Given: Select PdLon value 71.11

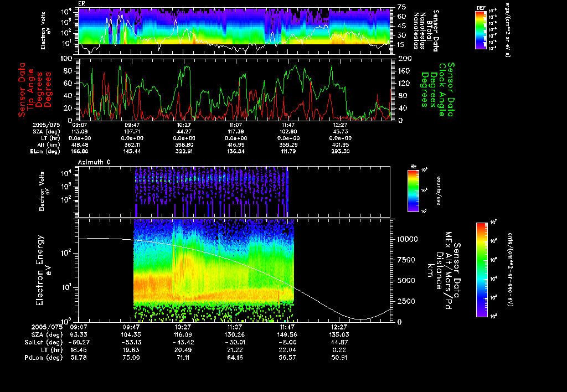Looking at the screenshot, I should pos(183,358).
